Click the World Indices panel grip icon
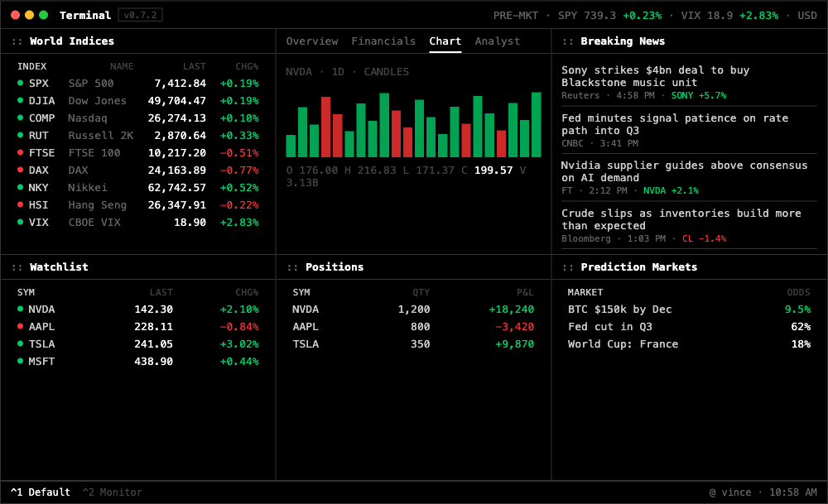Screen dimensions: 828x504 pyautogui.click(x=17, y=41)
